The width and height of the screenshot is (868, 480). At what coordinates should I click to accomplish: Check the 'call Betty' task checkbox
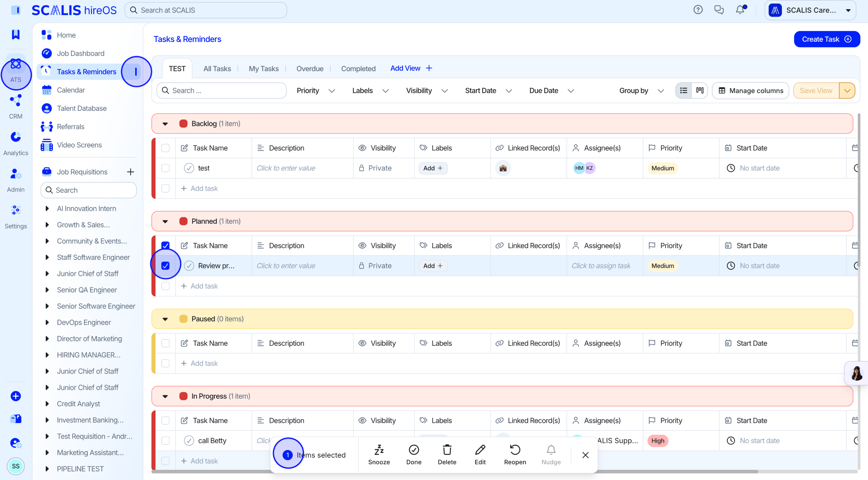point(165,440)
